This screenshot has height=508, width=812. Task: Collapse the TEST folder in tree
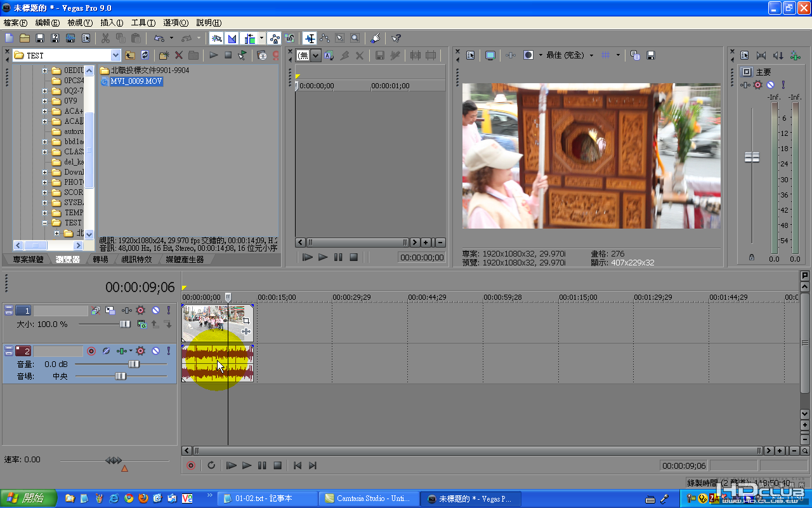(x=45, y=223)
